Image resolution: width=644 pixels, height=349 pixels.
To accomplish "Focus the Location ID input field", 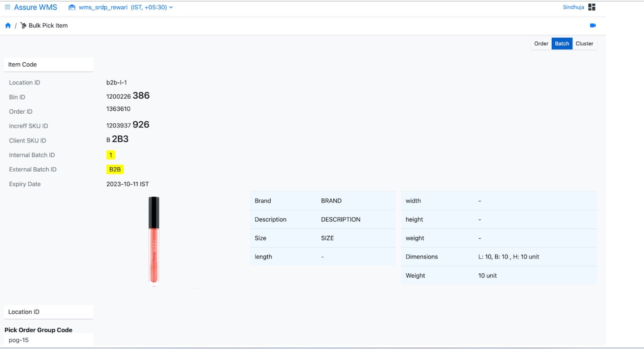I will [x=48, y=312].
